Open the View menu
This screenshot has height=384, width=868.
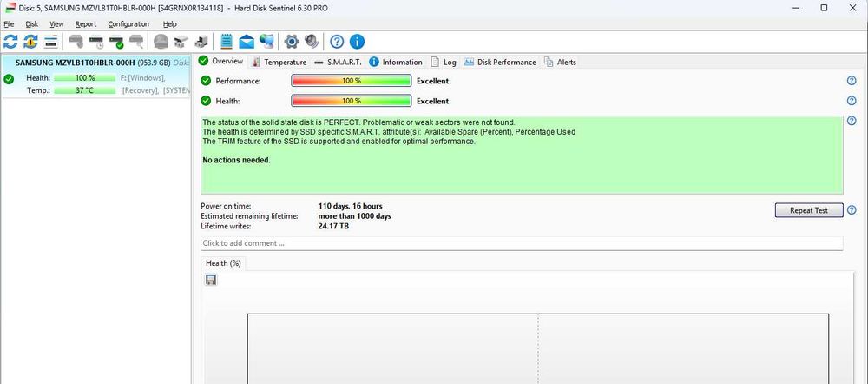click(x=56, y=23)
